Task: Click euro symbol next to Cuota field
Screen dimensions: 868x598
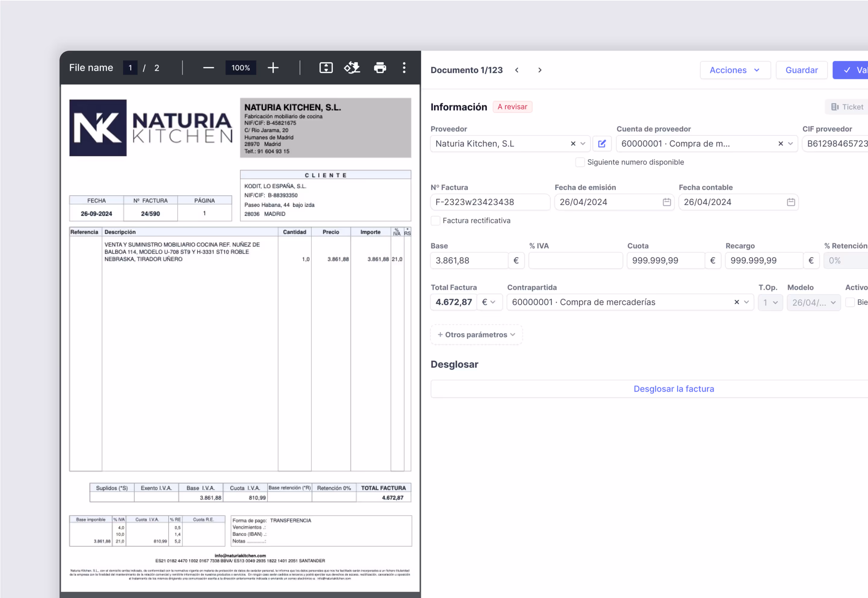Action: (x=713, y=261)
